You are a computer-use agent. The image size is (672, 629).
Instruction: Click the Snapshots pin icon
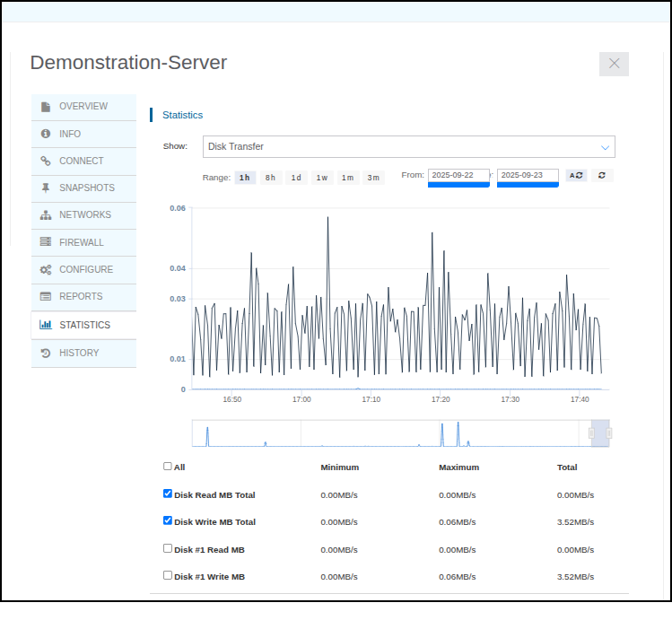point(46,188)
